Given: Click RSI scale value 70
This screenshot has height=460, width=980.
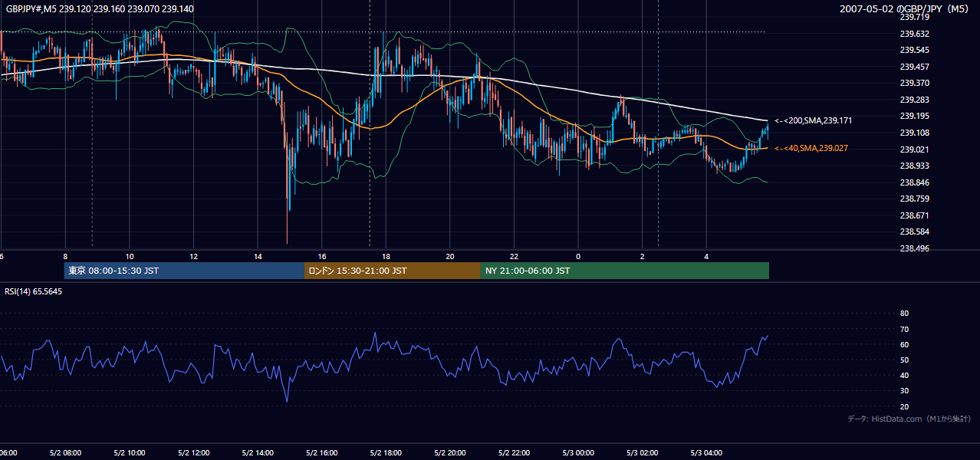Looking at the screenshot, I should [904, 329].
